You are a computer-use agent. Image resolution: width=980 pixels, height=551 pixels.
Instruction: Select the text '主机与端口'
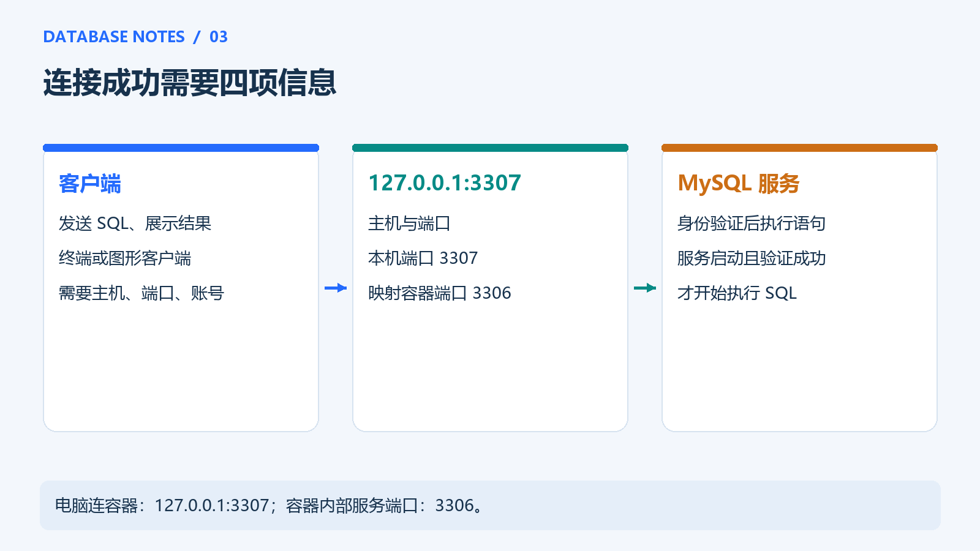[x=409, y=223]
